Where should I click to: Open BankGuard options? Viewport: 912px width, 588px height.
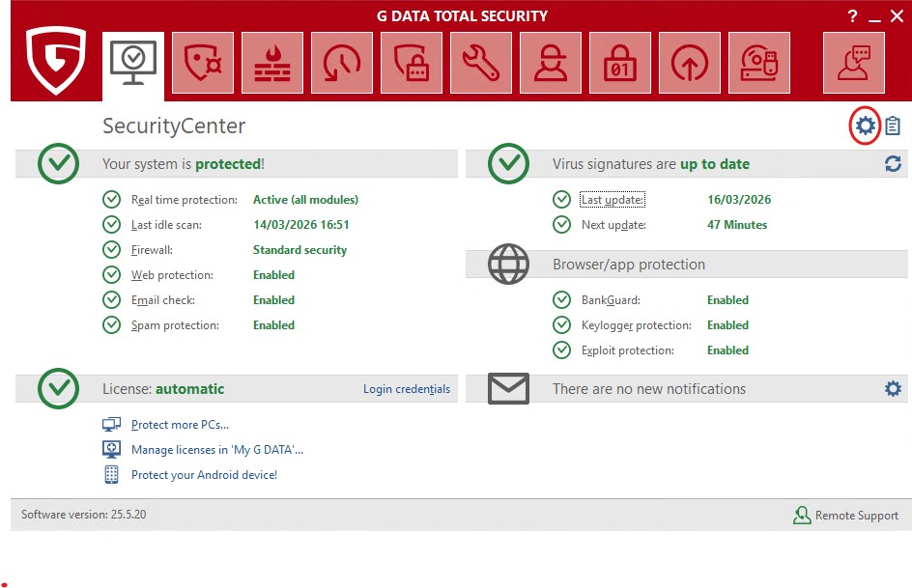click(611, 300)
